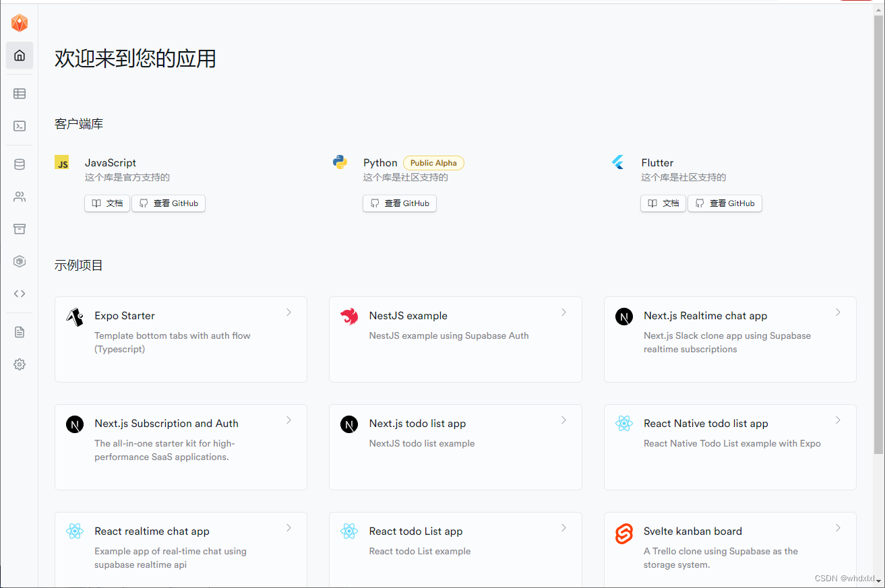Click 查看 GitHub under Python
The width and height of the screenshot is (885, 588).
(399, 203)
